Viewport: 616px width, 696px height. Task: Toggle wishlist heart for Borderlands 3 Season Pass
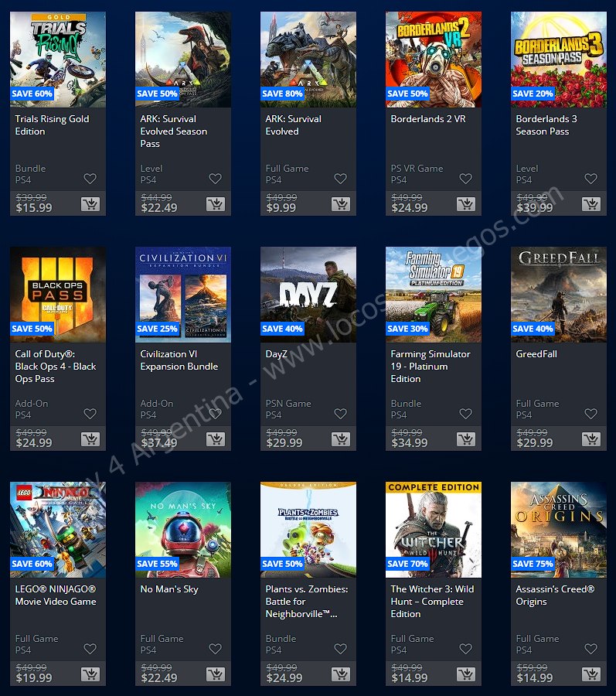[x=590, y=179]
